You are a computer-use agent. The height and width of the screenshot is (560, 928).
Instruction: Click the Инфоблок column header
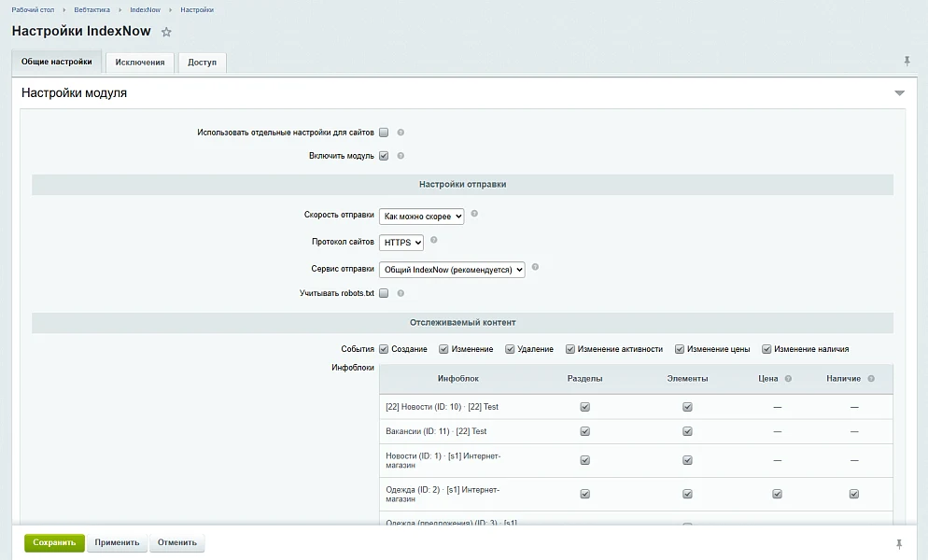(458, 379)
